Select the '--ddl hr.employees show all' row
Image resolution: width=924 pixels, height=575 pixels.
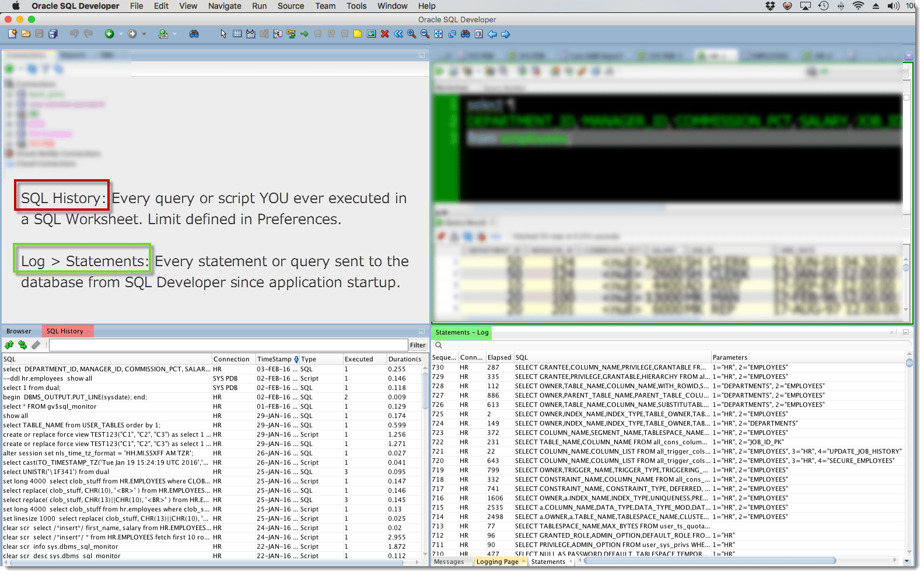[x=212, y=378]
